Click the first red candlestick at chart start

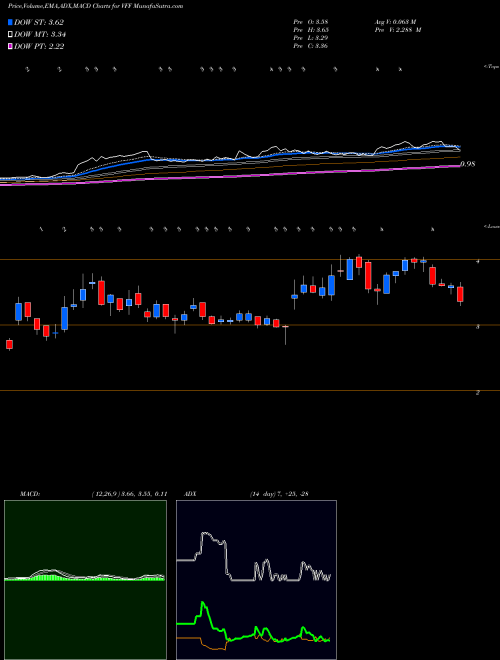9,344
